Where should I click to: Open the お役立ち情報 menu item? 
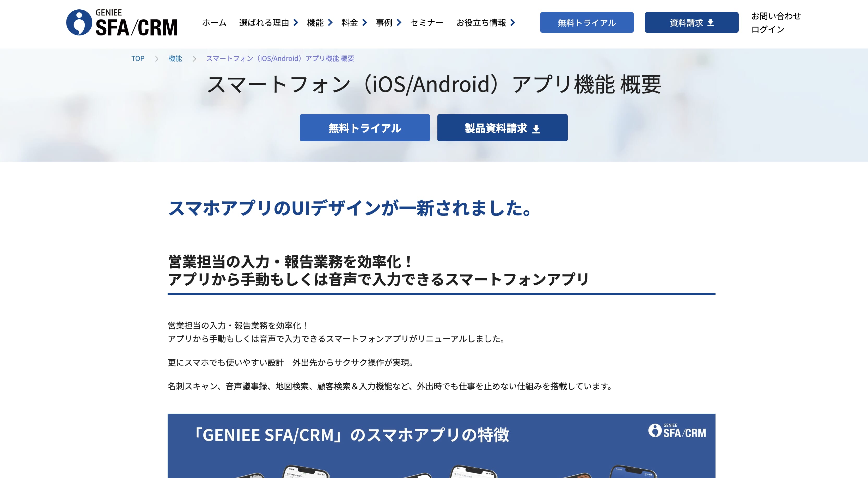click(481, 23)
